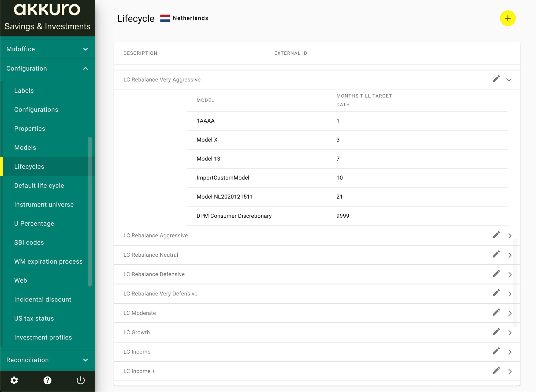
Task: Expand LC Moderate row chevron
Action: pyautogui.click(x=510, y=313)
